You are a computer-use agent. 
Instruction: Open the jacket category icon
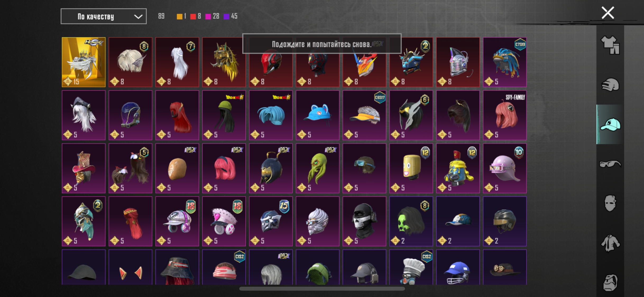610,243
